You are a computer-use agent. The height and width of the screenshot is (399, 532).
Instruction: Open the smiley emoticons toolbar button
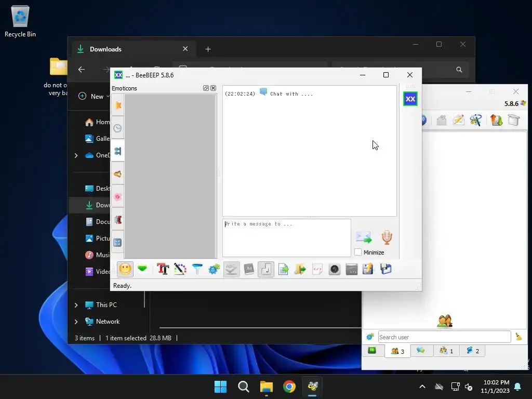tap(125, 270)
